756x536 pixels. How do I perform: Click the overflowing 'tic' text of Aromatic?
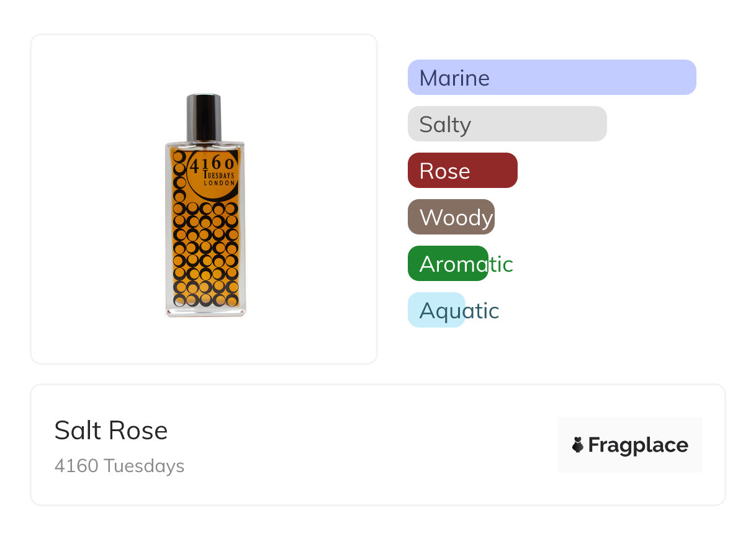pos(502,264)
